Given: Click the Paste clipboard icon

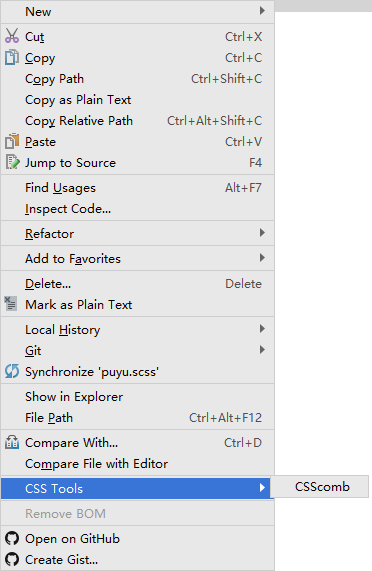Looking at the screenshot, I should pos(12,141).
